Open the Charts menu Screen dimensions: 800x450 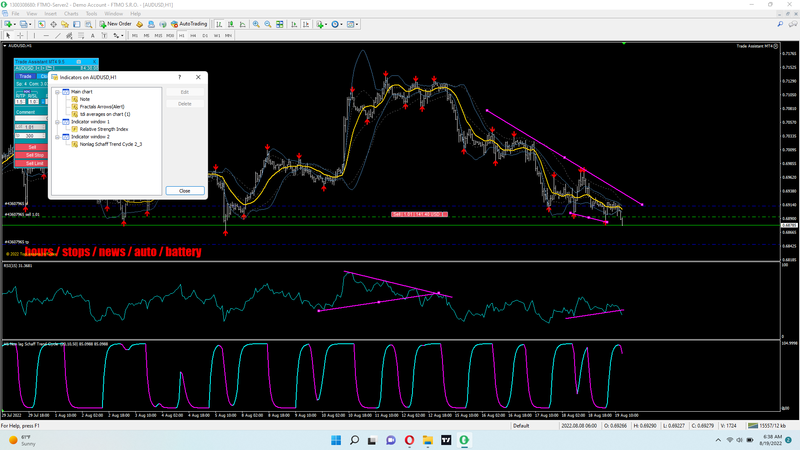pos(71,14)
